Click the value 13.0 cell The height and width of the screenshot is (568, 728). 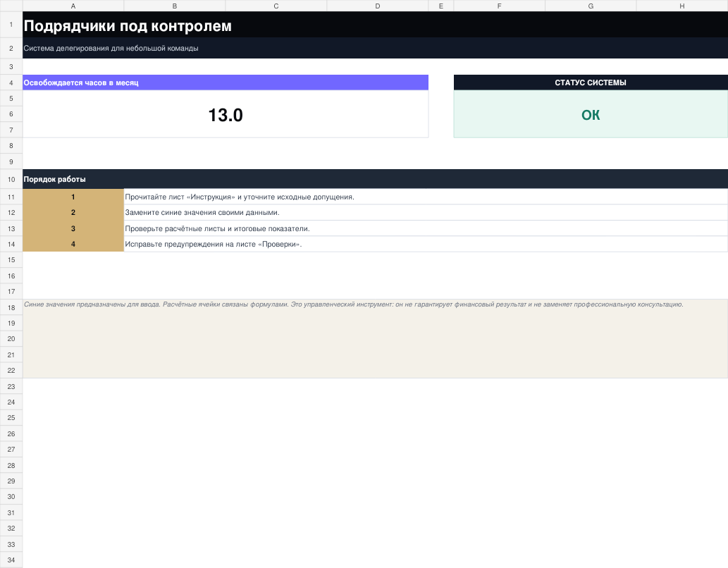point(226,114)
